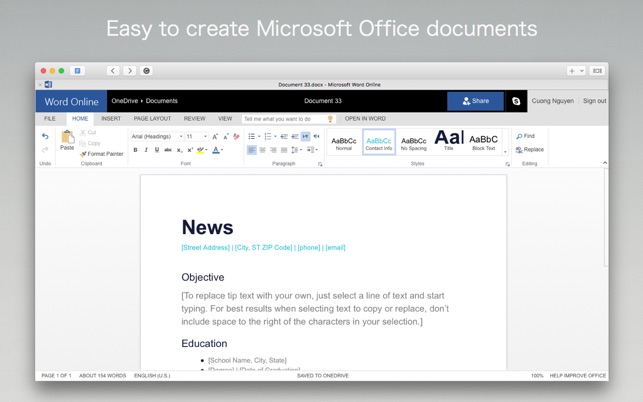Click the left-to-right text direction icon
The width and height of the screenshot is (643, 402).
pos(306,136)
